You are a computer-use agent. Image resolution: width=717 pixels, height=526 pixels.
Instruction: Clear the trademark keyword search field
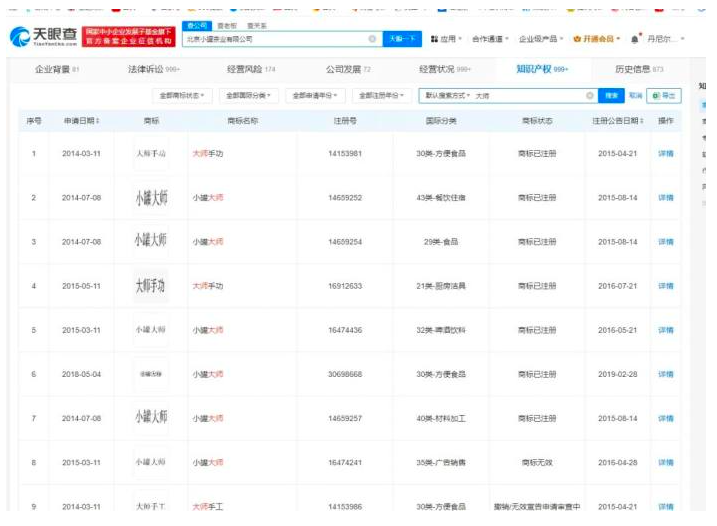tap(589, 95)
